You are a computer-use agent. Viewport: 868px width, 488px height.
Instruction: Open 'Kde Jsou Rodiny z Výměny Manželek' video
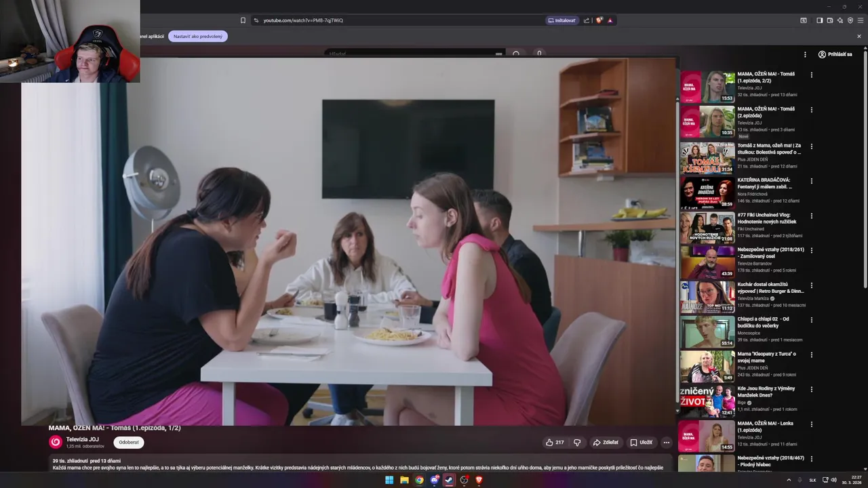click(766, 392)
